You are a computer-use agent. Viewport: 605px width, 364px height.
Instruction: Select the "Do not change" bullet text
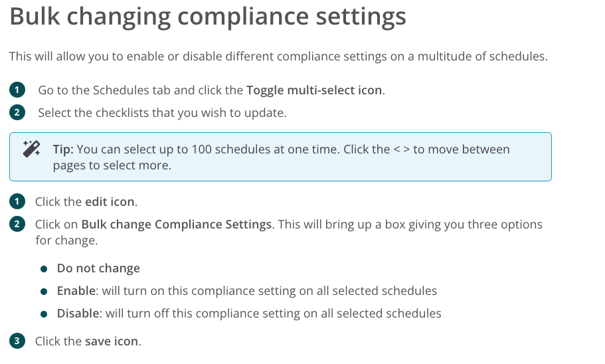98,269
